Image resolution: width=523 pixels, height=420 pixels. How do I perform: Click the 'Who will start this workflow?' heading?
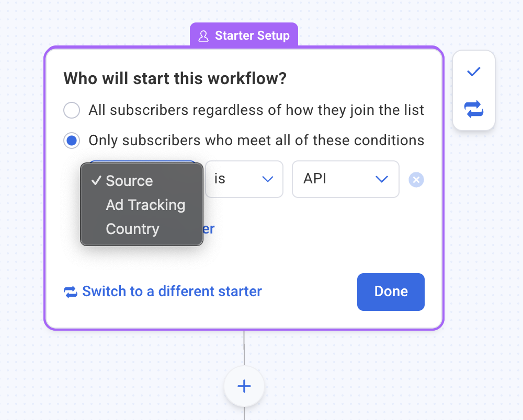coord(175,79)
